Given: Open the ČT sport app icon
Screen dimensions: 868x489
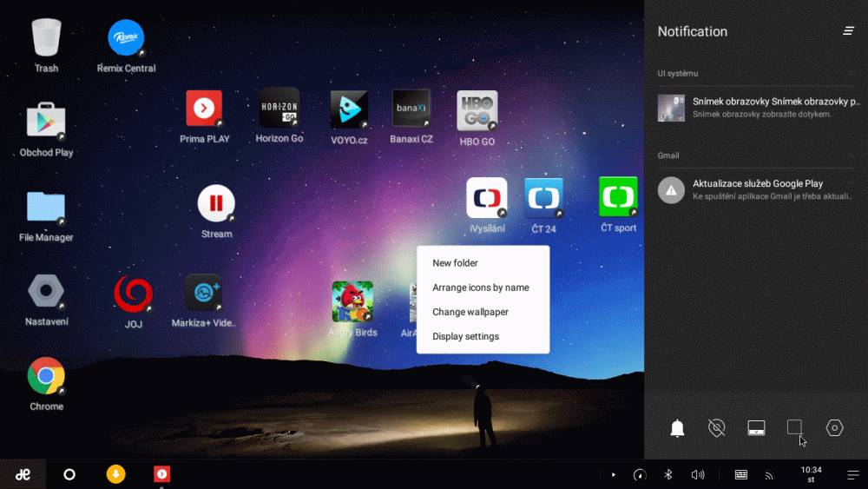Looking at the screenshot, I should pyautogui.click(x=618, y=196).
